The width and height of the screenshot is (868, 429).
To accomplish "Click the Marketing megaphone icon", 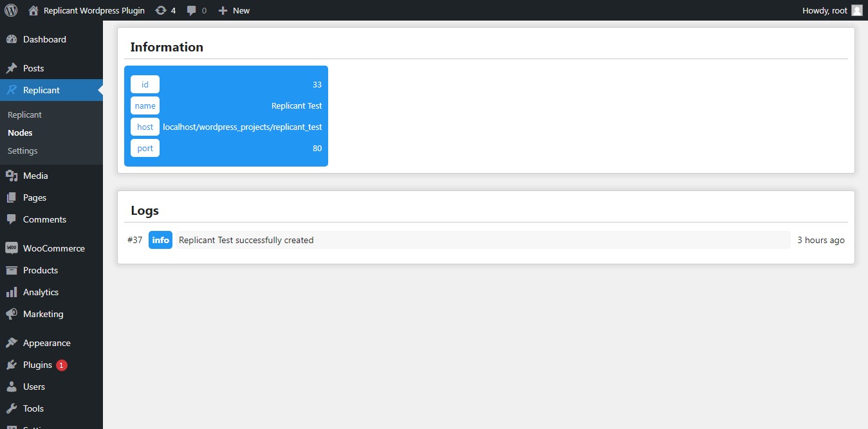I will [x=12, y=314].
